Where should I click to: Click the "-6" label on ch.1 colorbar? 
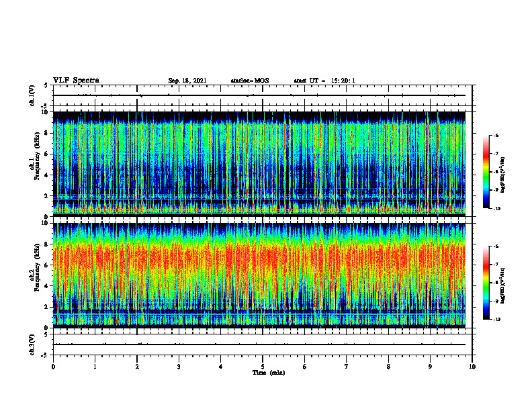[x=496, y=136]
